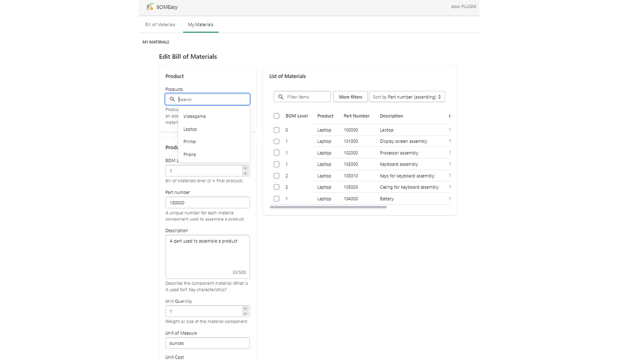Click the Product column header
Image resolution: width=644 pixels, height=362 pixels.
(x=326, y=116)
